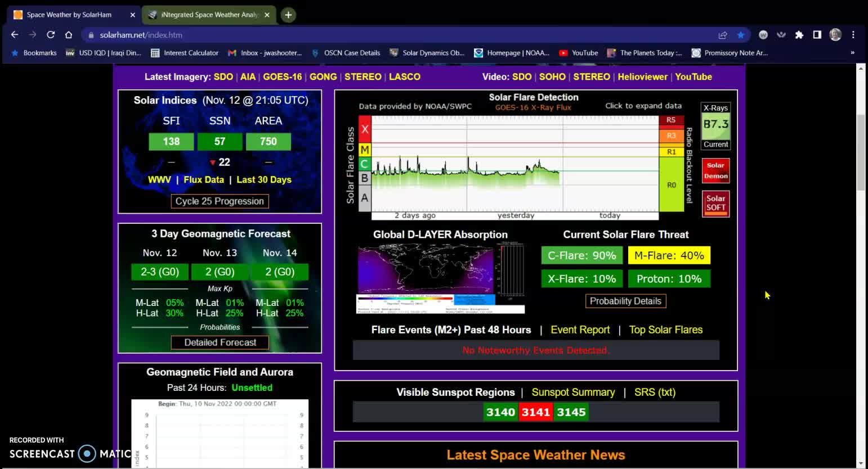Open LASCO imagery link
The width and height of the screenshot is (868, 469).
point(405,77)
